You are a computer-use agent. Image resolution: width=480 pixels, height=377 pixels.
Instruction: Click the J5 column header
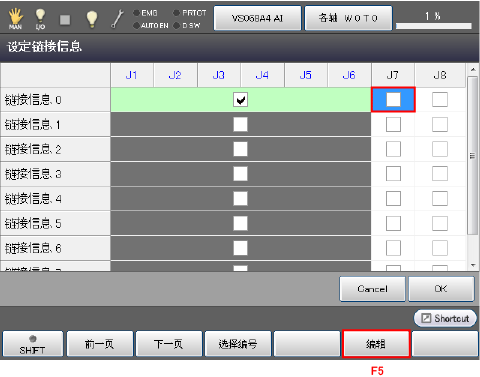(x=306, y=75)
